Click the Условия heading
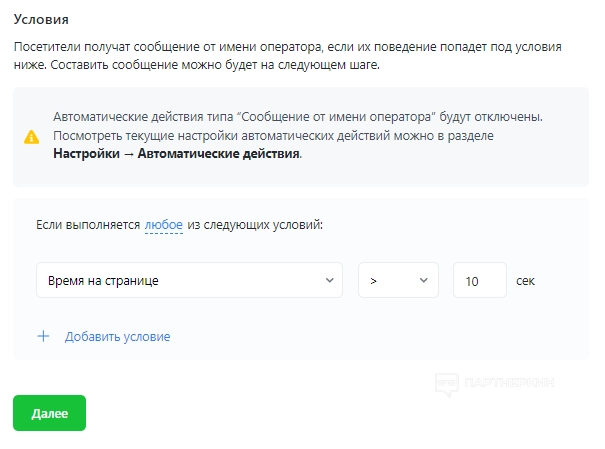Screen dimensions: 605x449 40,19
